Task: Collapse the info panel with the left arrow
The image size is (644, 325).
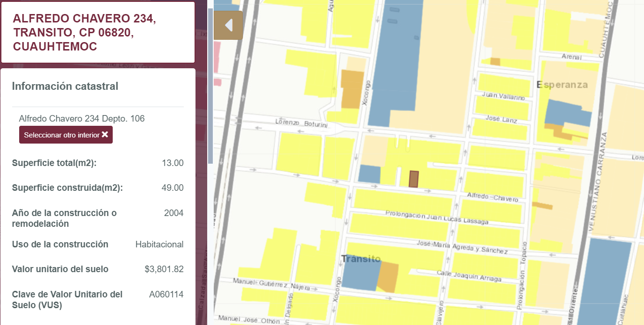Action: (x=228, y=25)
